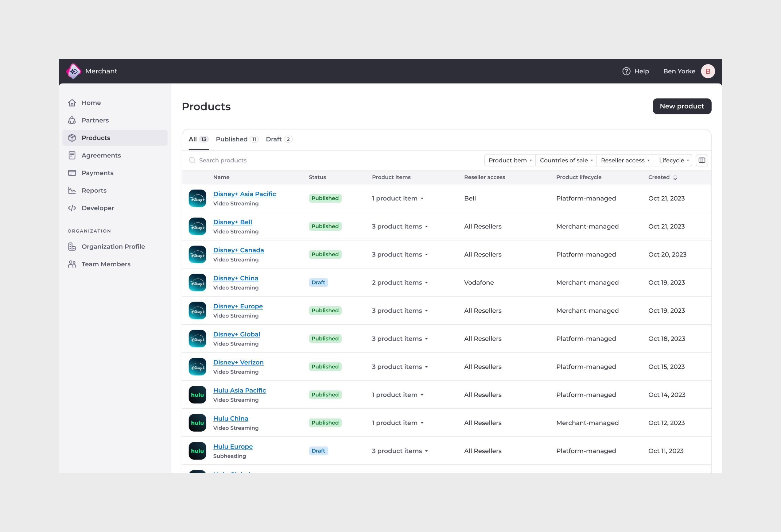This screenshot has height=532, width=781.
Task: Open the Product item filter dropdown
Action: (x=510, y=160)
